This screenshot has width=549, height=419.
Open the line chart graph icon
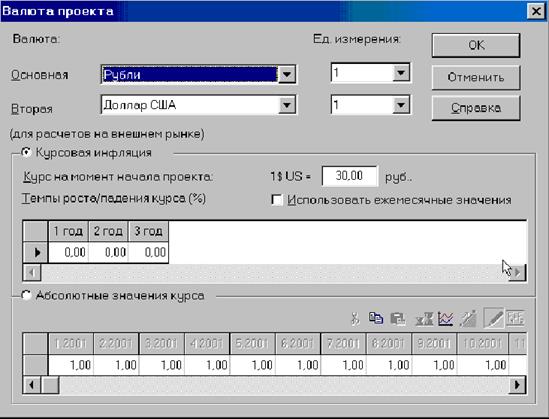click(x=445, y=319)
